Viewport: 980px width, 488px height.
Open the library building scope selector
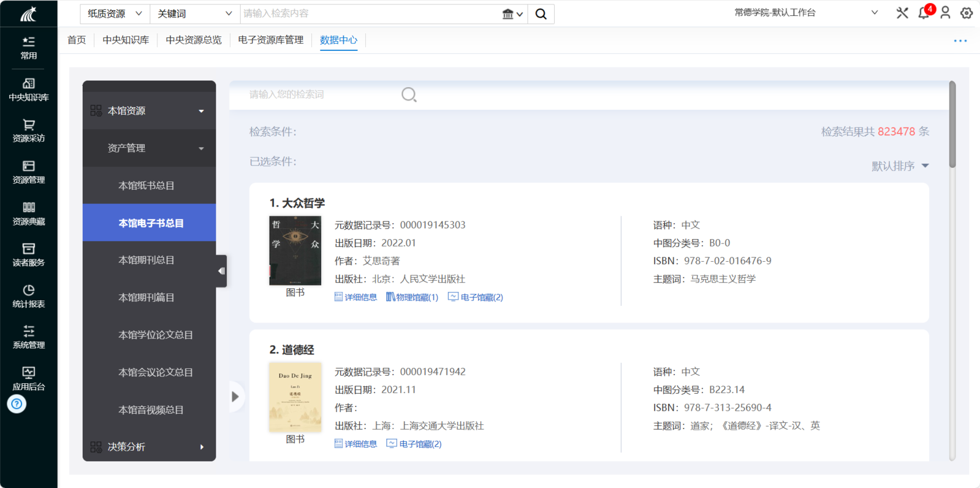pyautogui.click(x=512, y=14)
